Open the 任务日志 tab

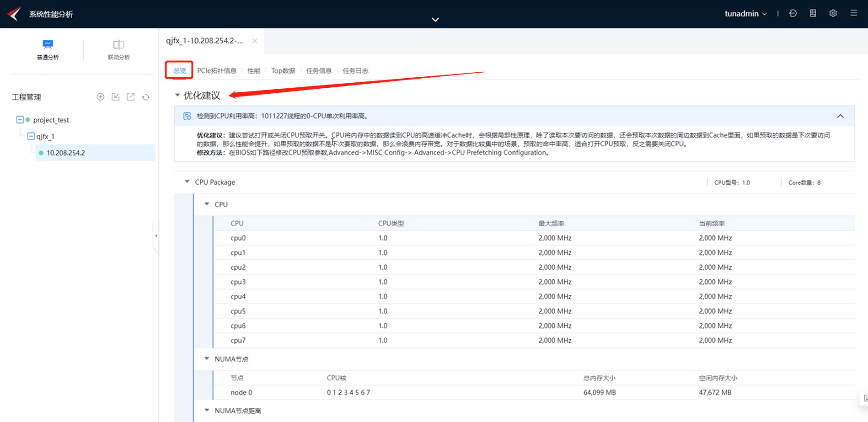pos(355,70)
